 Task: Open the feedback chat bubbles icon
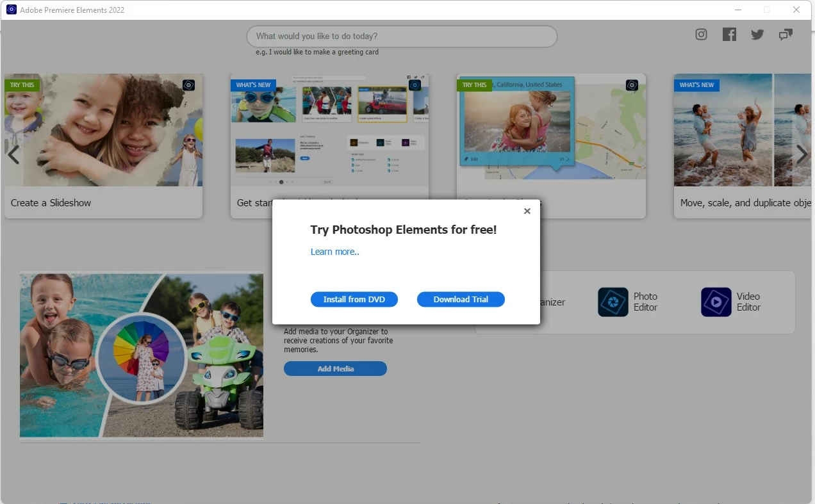click(786, 35)
